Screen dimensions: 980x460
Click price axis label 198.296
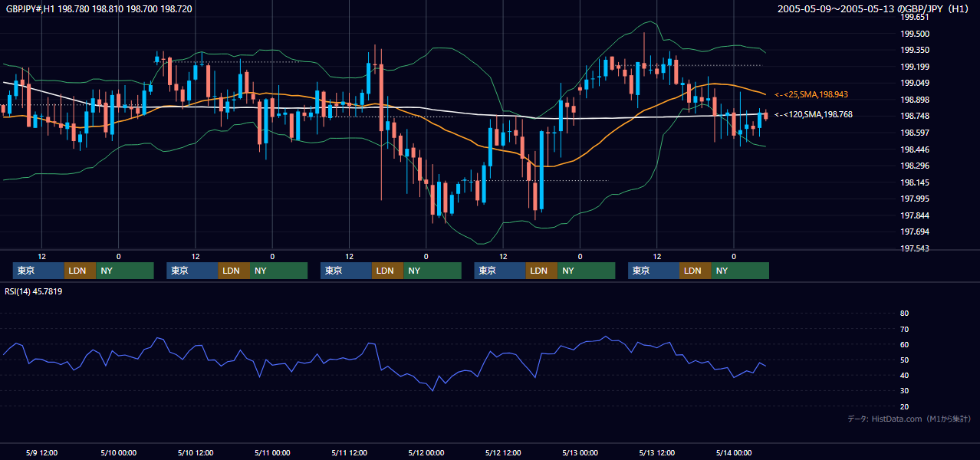click(x=914, y=166)
